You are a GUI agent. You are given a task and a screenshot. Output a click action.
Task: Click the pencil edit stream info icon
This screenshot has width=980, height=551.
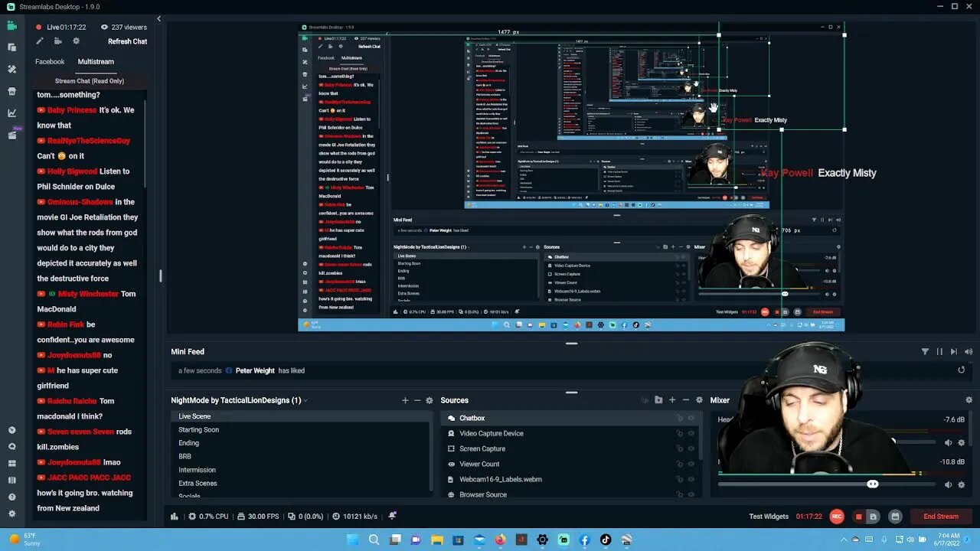tap(40, 41)
